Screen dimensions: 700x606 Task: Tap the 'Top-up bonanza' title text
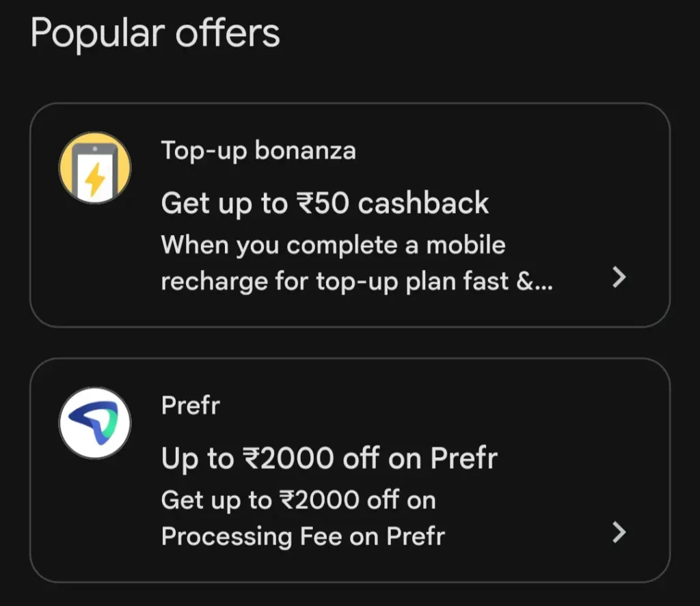(258, 150)
